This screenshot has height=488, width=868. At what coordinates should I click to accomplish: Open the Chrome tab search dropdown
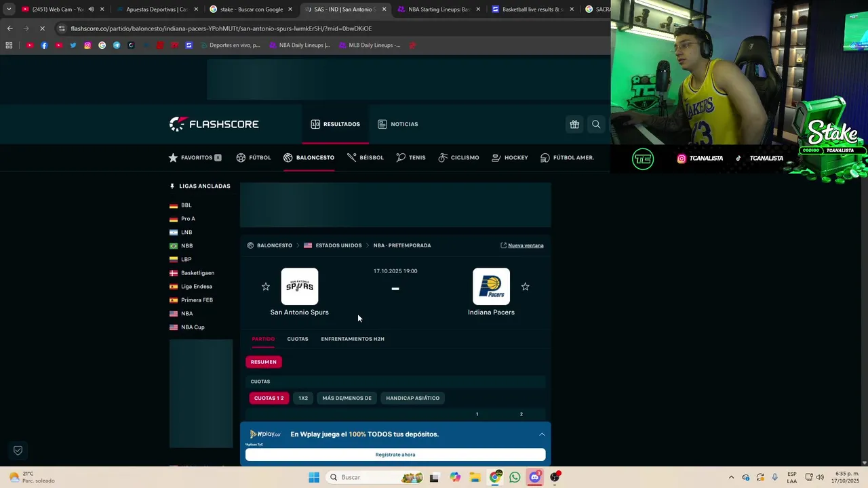coord(8,9)
